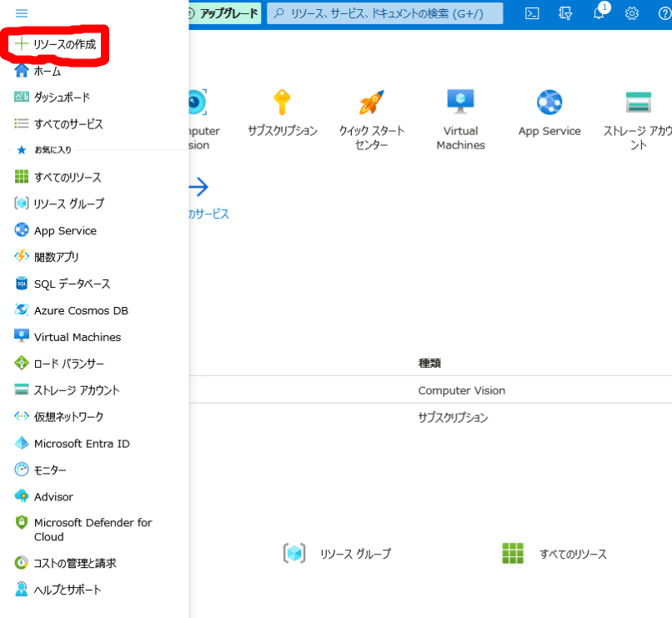672x618 pixels.
Task: Open 仮想ネットワーク in the sidebar
Action: [x=58, y=416]
